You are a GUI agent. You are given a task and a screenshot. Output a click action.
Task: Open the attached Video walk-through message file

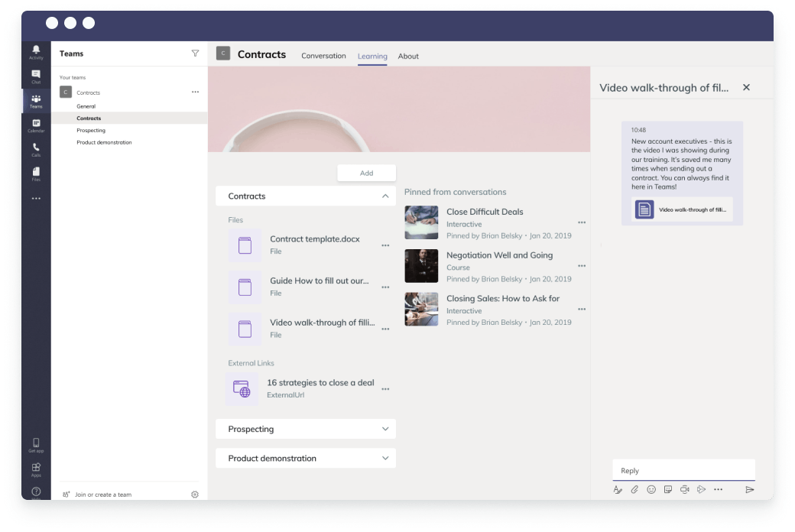(x=682, y=209)
